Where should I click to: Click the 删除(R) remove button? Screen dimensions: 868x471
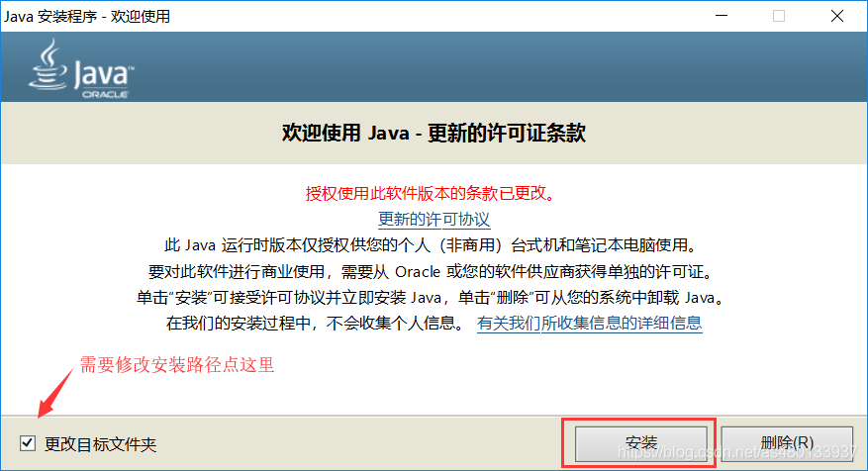(x=787, y=443)
